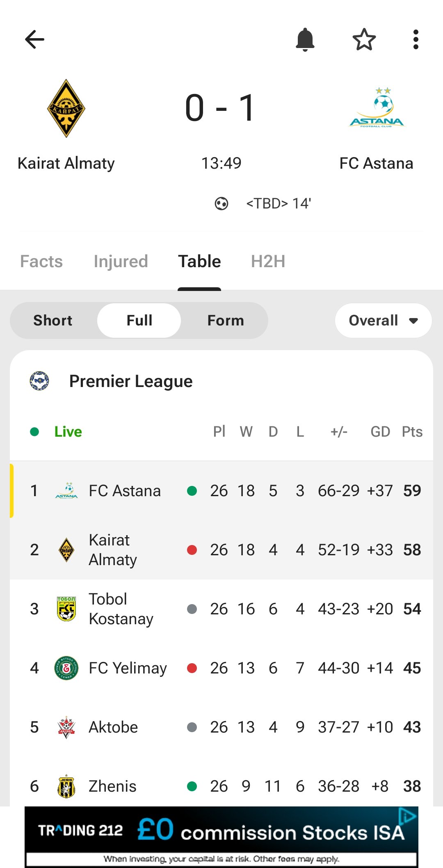The height and width of the screenshot is (868, 443).
Task: Open the Facts tab
Action: [41, 261]
